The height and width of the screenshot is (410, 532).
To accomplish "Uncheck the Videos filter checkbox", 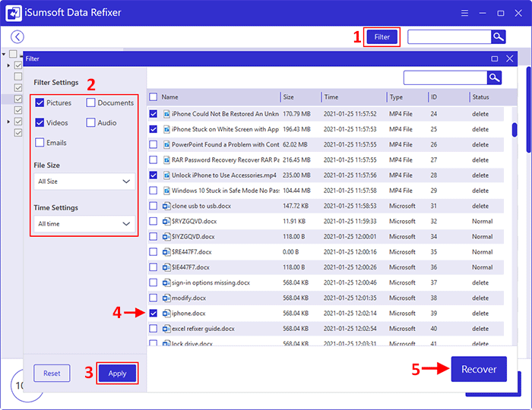I will [40, 123].
